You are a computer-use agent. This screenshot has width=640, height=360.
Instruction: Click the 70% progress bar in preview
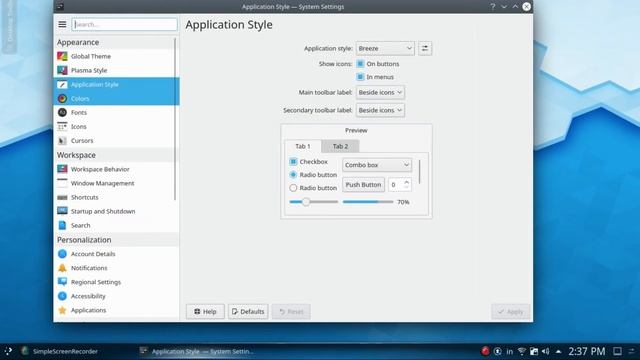(x=368, y=202)
